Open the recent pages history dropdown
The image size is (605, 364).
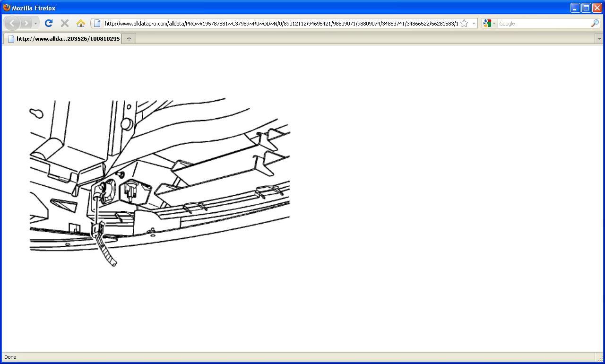[35, 23]
